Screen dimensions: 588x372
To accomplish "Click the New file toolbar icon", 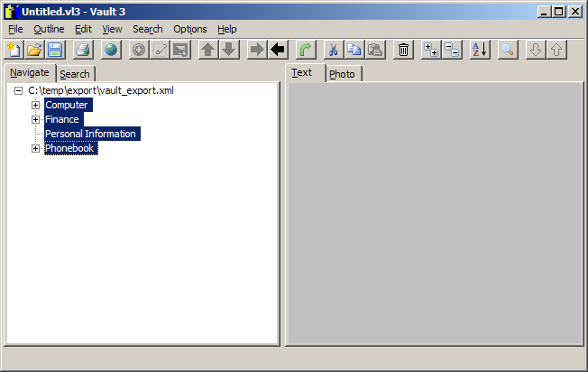I will (x=14, y=50).
